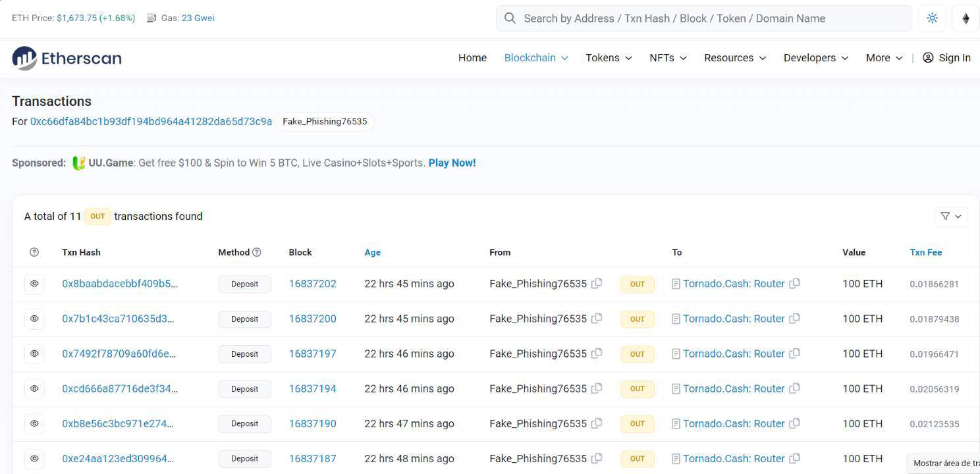
Task: Expand the Blockchain menu
Action: click(535, 58)
